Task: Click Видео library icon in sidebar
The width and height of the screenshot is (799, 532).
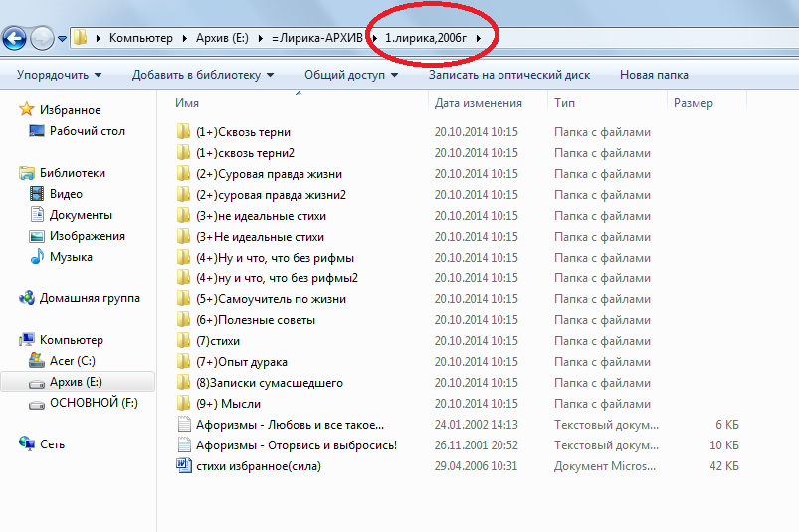Action: click(x=37, y=194)
